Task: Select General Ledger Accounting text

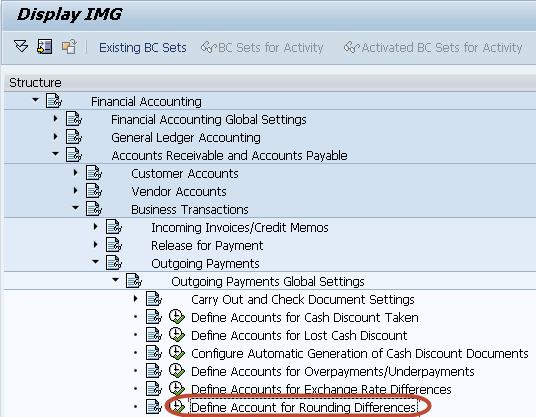Action: 186,138
